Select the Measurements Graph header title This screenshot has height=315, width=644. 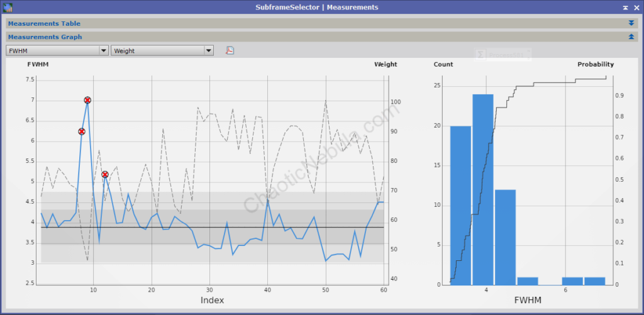[x=45, y=37]
